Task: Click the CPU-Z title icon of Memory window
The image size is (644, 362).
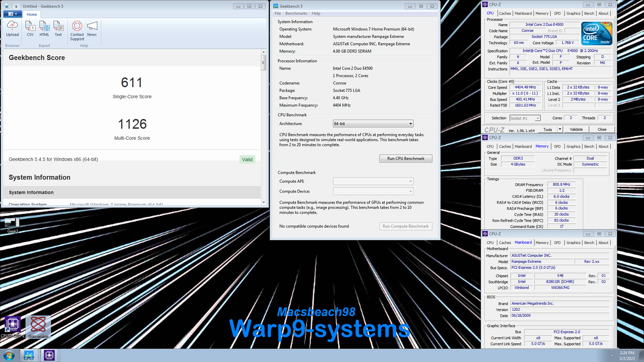Action: (485, 137)
